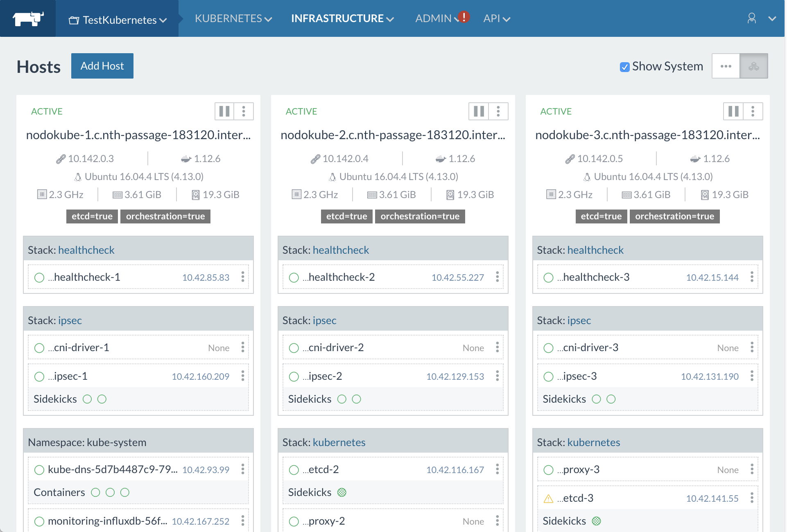Image resolution: width=787 pixels, height=532 pixels.
Task: Uncheck the Show System checkbox
Action: [x=624, y=67]
